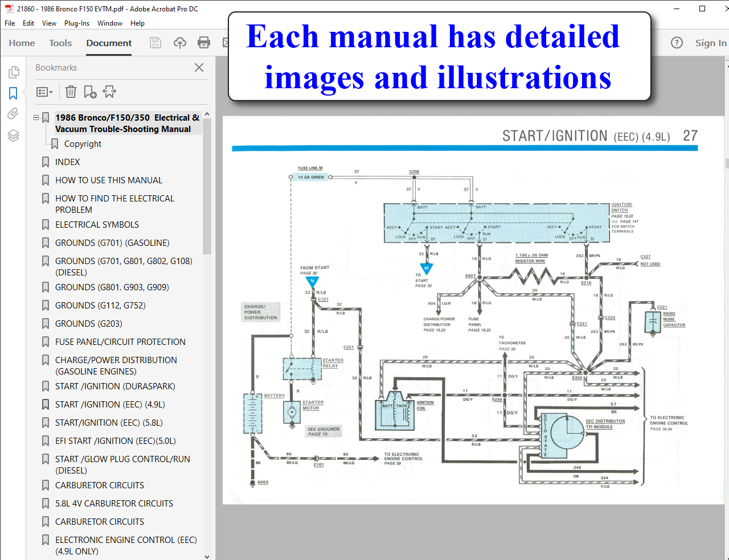Click the bookmarks panel scrollbar thumb
729x560 pixels.
pyautogui.click(x=207, y=186)
